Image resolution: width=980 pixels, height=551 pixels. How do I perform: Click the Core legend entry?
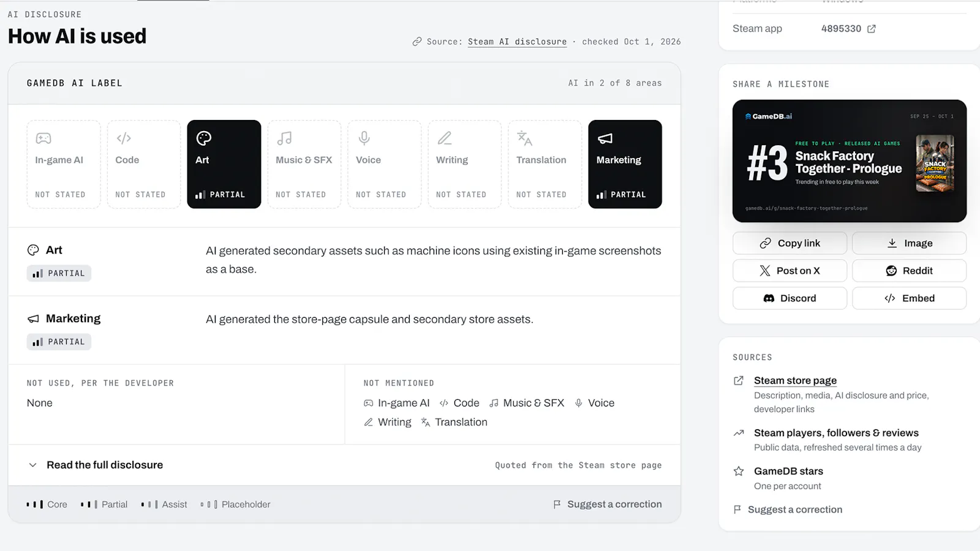pyautogui.click(x=47, y=504)
